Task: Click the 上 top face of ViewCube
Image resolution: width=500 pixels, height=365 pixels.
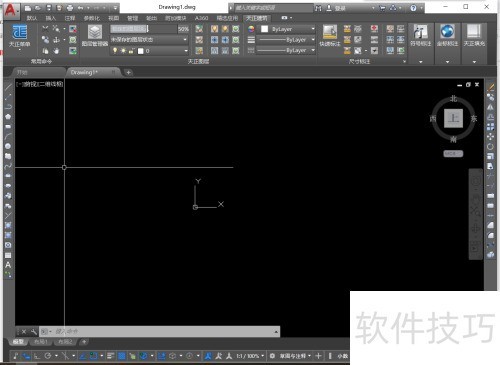Action: [x=453, y=118]
